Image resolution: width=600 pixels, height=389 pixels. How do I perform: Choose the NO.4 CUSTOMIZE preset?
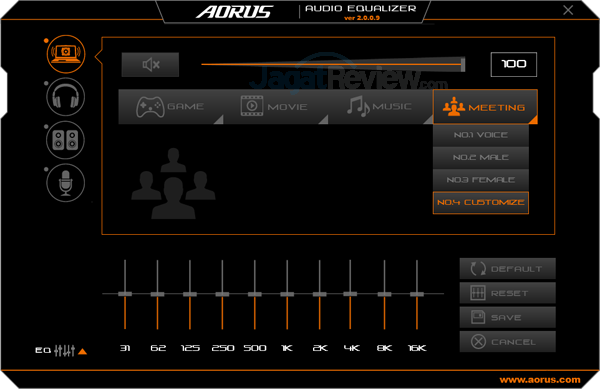tap(481, 203)
